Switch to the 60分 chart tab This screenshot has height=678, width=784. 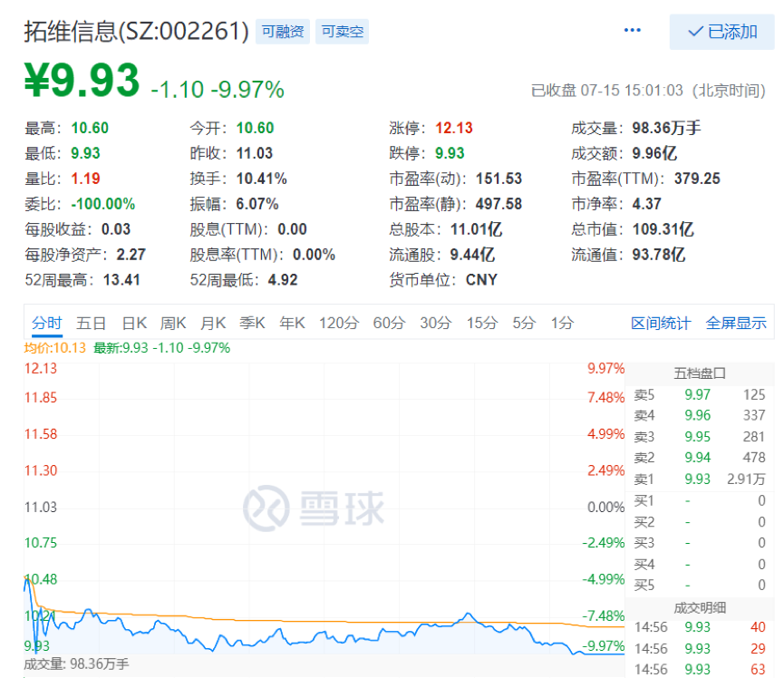pos(389,323)
